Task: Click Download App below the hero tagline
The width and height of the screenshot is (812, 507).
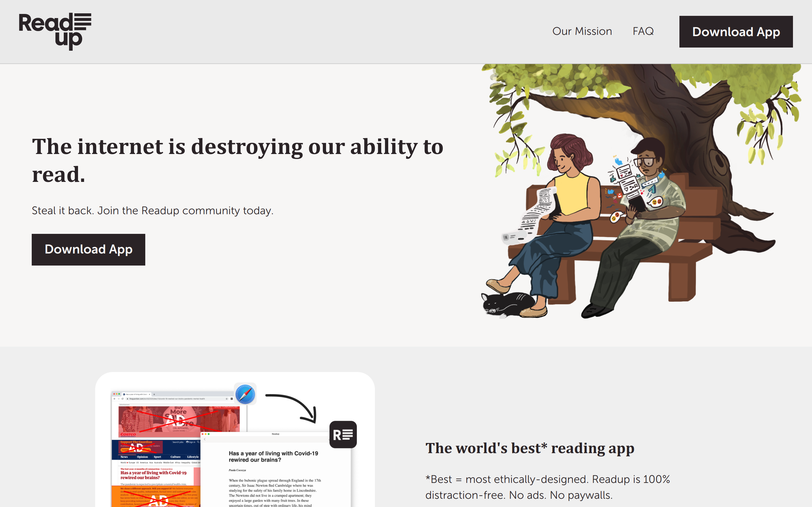Action: pos(88,249)
